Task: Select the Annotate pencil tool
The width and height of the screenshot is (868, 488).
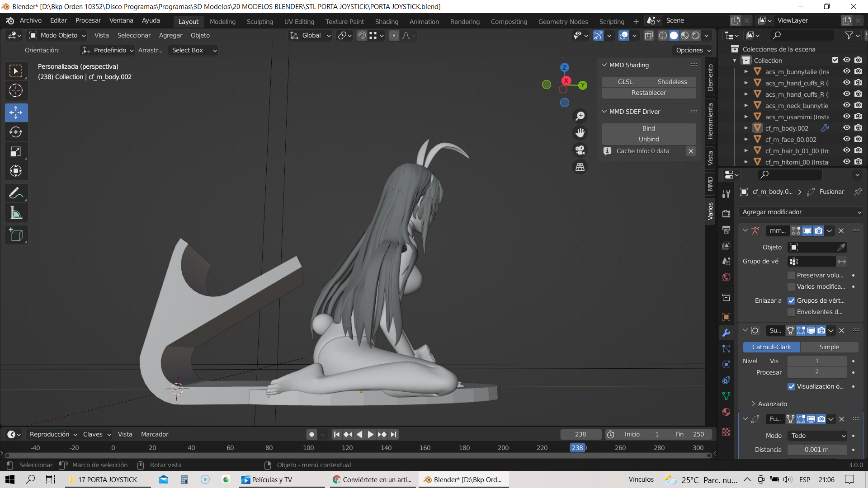Action: (x=16, y=193)
